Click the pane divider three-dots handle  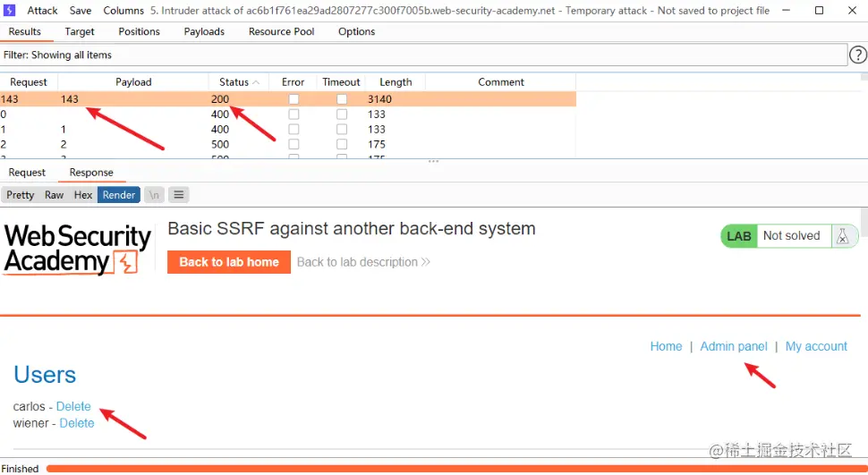point(433,161)
